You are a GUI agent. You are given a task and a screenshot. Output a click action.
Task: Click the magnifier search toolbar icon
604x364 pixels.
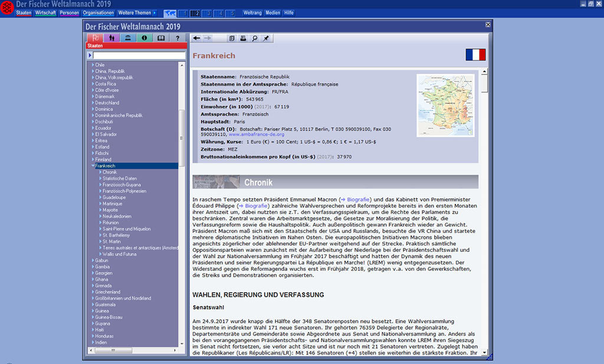point(255,38)
